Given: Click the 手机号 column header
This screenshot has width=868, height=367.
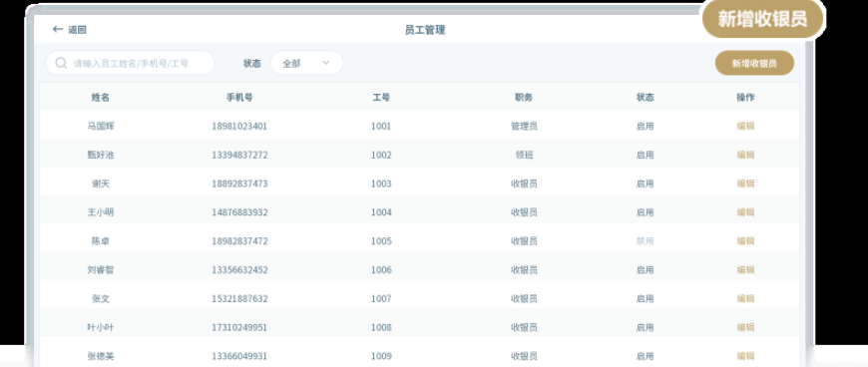Looking at the screenshot, I should coord(239,98).
